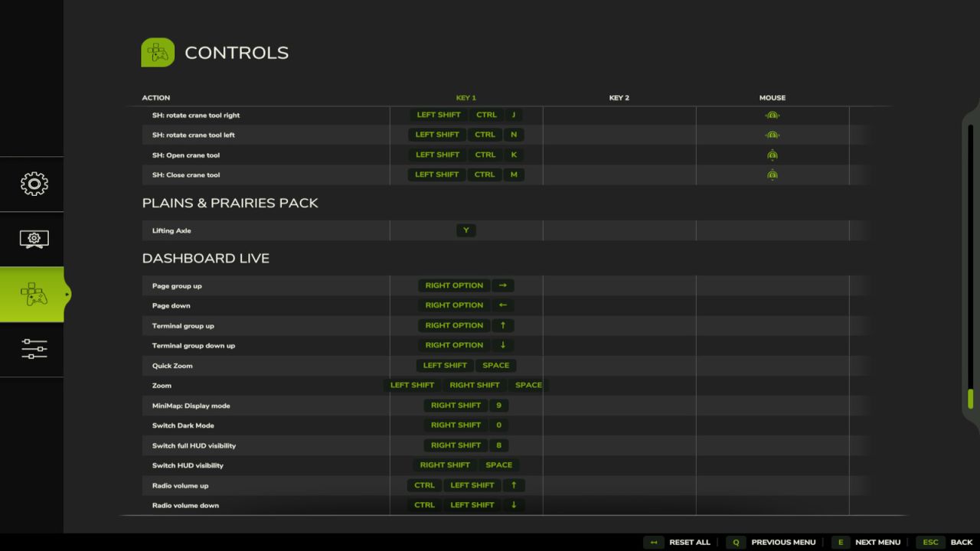Click the 9 key binding for MiniMap Display mode
The width and height of the screenshot is (980, 551).
(498, 405)
